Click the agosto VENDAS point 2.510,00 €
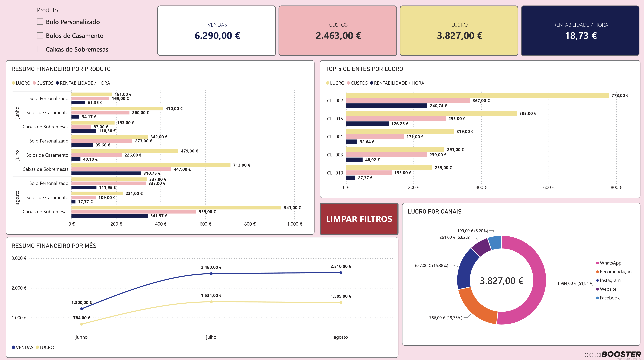The image size is (644, 360). click(x=341, y=273)
